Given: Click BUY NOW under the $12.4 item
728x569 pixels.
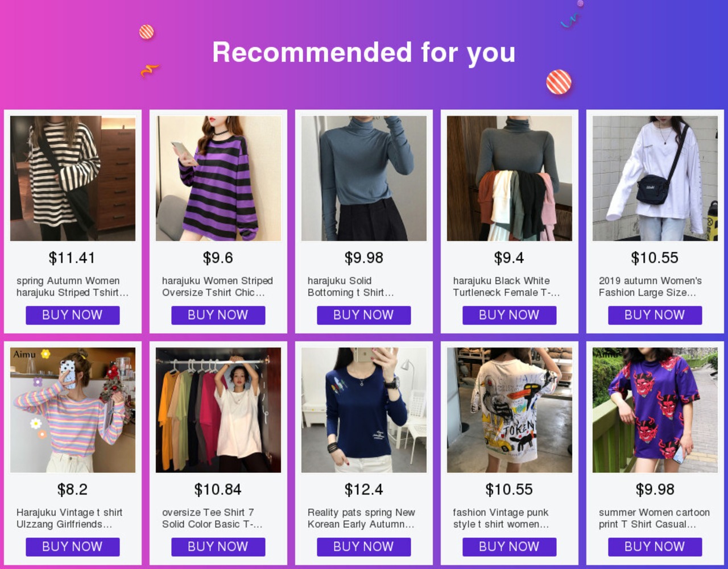Looking at the screenshot, I should (x=364, y=547).
